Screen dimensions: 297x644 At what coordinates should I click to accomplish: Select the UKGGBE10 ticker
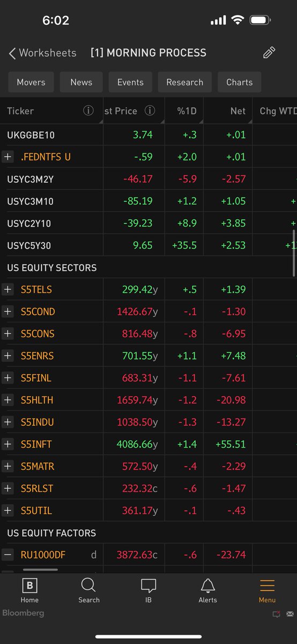[31, 135]
